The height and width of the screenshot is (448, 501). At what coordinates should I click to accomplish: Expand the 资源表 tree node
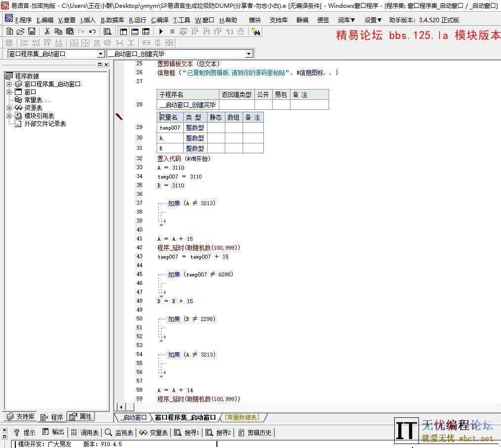(10, 108)
